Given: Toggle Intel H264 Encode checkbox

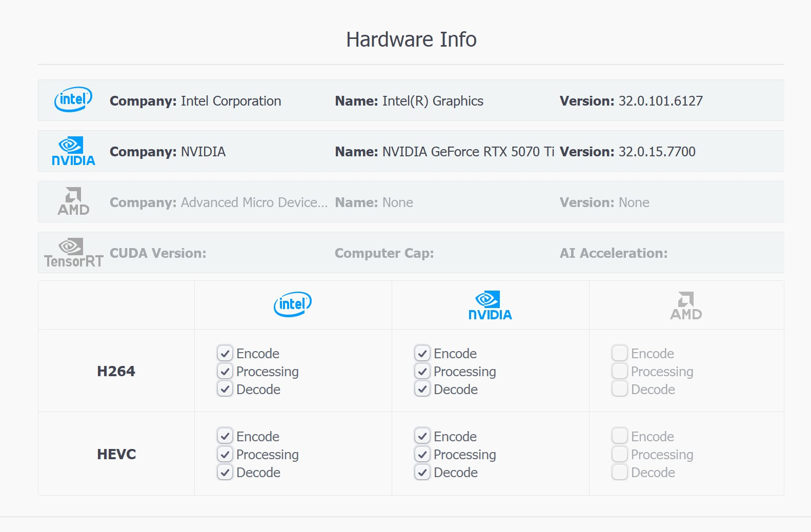Looking at the screenshot, I should [225, 353].
